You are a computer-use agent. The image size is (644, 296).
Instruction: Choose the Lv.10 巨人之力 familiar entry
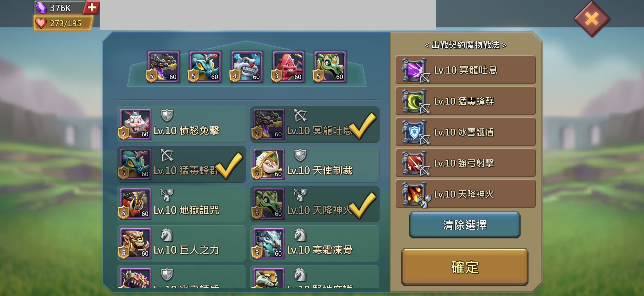click(x=182, y=243)
